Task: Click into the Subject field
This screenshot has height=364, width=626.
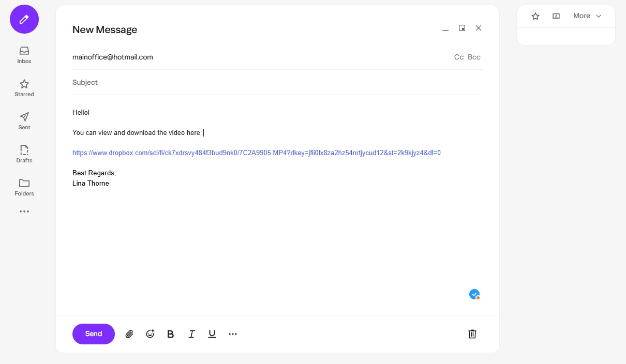Action: pos(277,83)
